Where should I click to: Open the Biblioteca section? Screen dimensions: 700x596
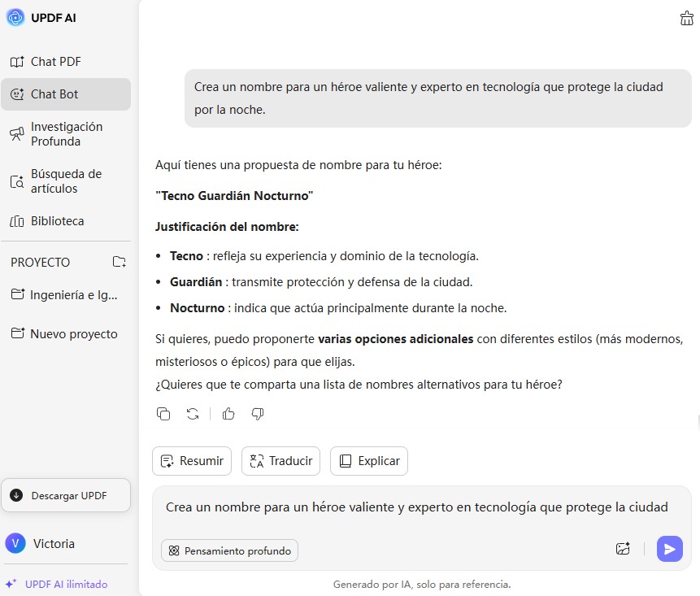point(57,221)
